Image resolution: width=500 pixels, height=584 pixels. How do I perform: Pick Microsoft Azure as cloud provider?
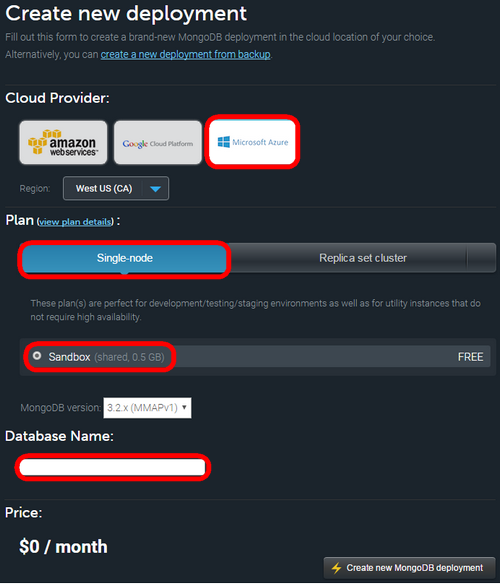click(x=252, y=142)
